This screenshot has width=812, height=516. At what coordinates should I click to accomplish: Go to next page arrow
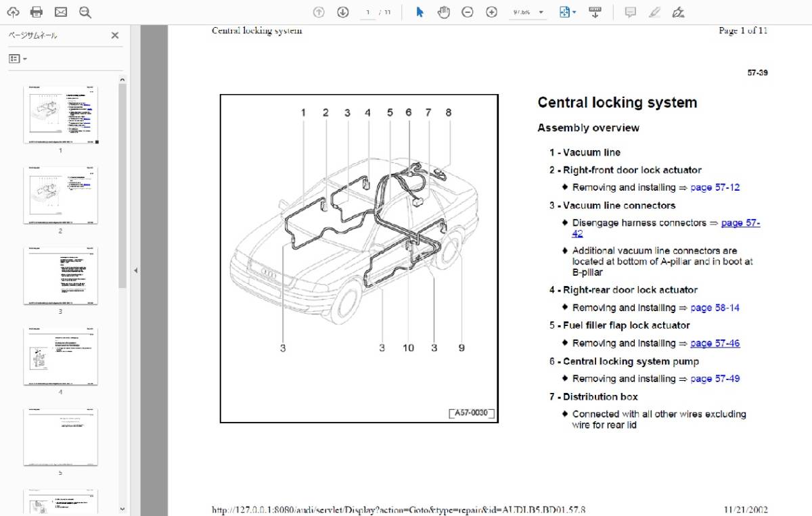coord(343,12)
